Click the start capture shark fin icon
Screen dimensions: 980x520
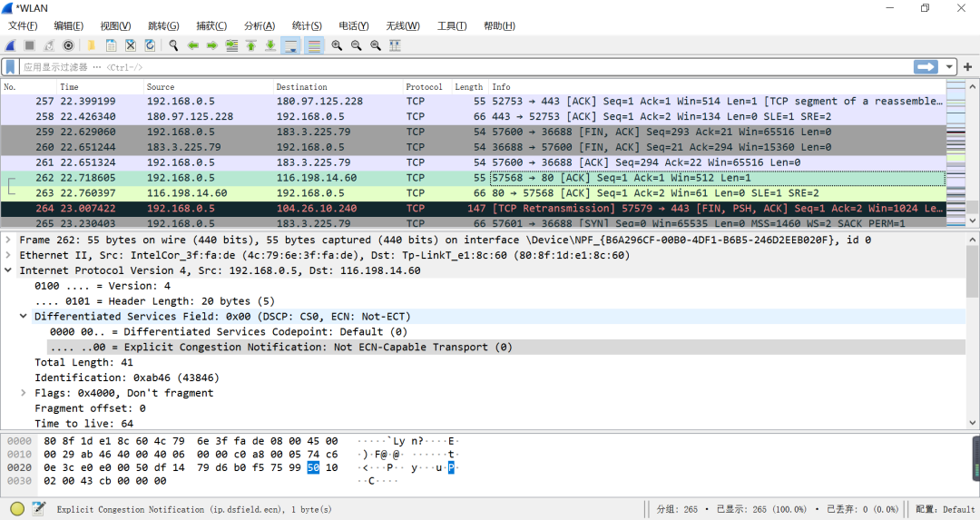[11, 45]
